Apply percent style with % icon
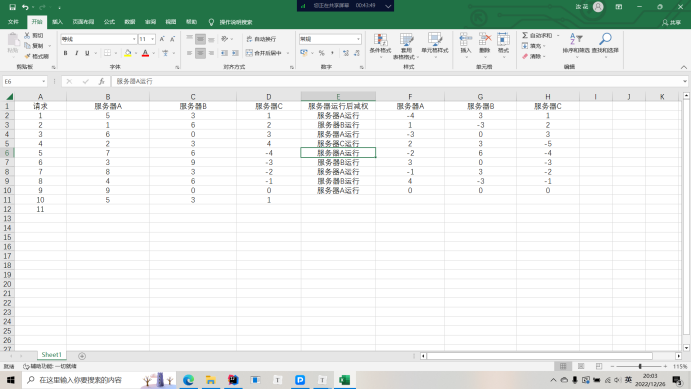Viewport: 692px width, 389px height. (x=322, y=53)
